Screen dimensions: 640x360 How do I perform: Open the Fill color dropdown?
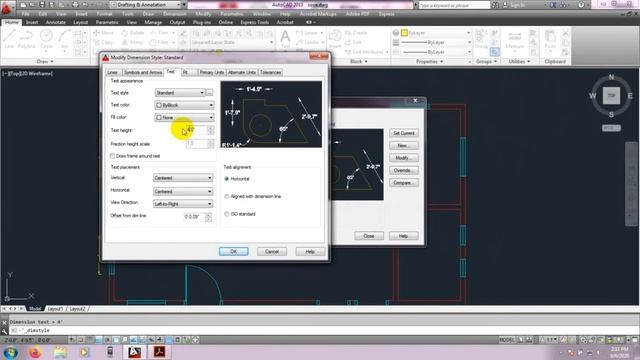pyautogui.click(x=184, y=117)
